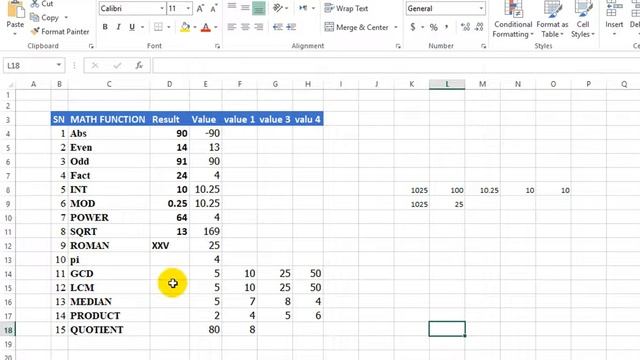
Task: Decrease the font size
Action: click(x=214, y=8)
